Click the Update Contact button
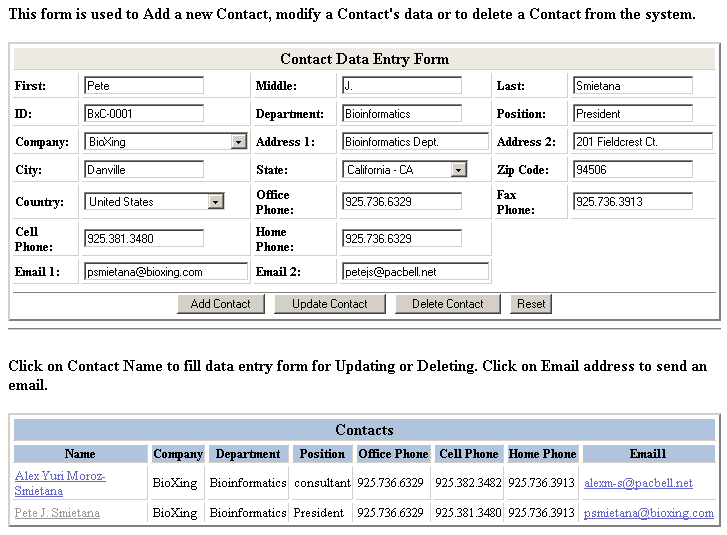The height and width of the screenshot is (535, 727). pos(330,304)
